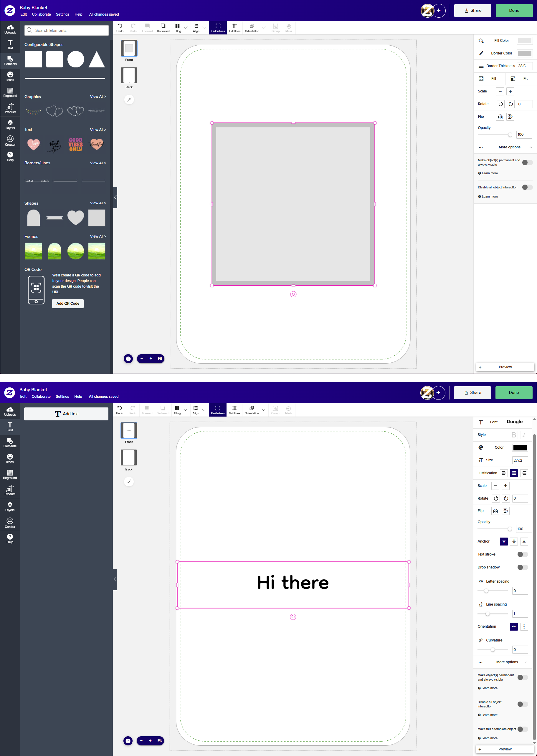Open Product panel in lower editor
This screenshot has width=537, height=756.
(10, 490)
